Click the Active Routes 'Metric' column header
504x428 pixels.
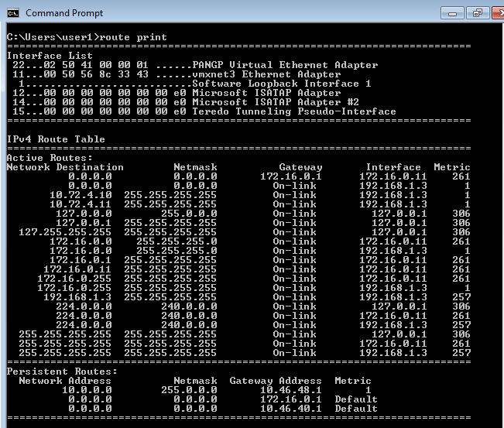[x=452, y=167]
